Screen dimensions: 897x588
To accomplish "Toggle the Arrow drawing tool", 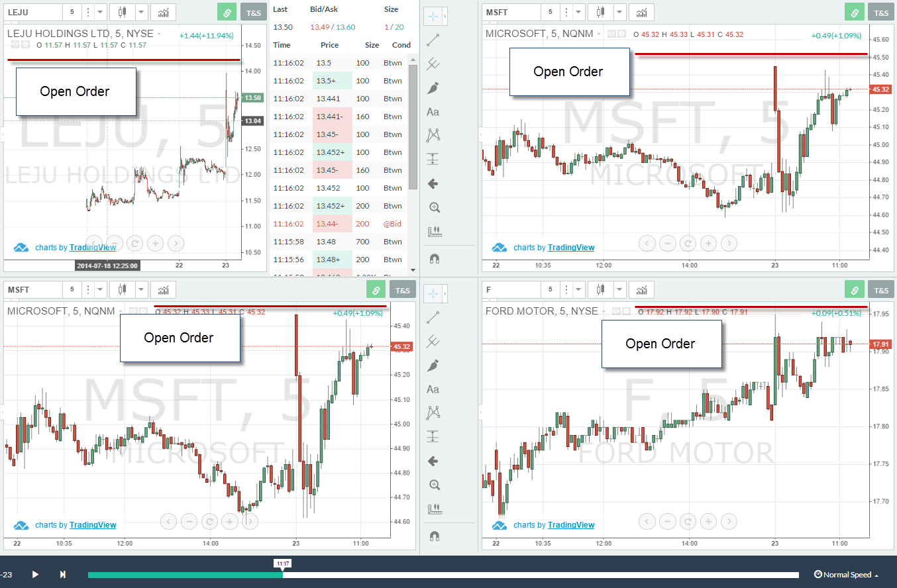I will tap(433, 183).
